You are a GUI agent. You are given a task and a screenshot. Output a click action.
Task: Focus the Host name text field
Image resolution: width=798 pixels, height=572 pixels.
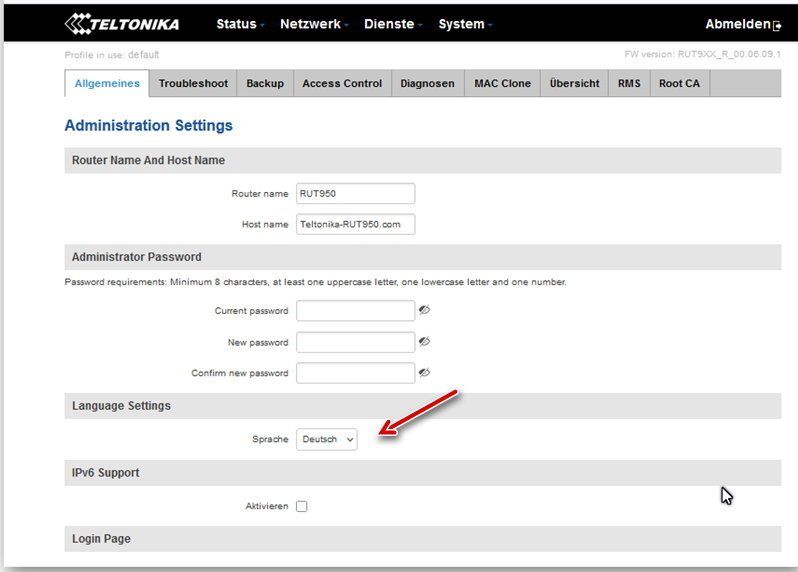(x=355, y=225)
